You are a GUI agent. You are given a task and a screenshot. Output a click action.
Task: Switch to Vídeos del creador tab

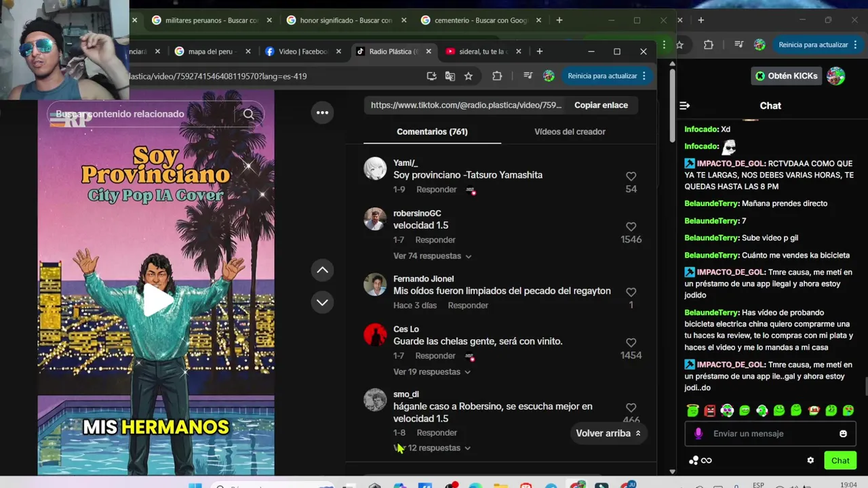click(x=570, y=131)
